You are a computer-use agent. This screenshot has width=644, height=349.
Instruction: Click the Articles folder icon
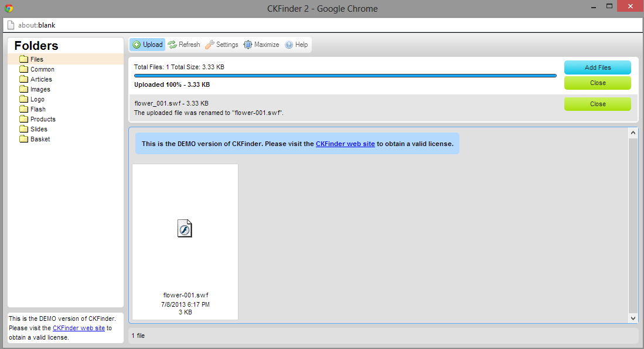click(x=24, y=79)
